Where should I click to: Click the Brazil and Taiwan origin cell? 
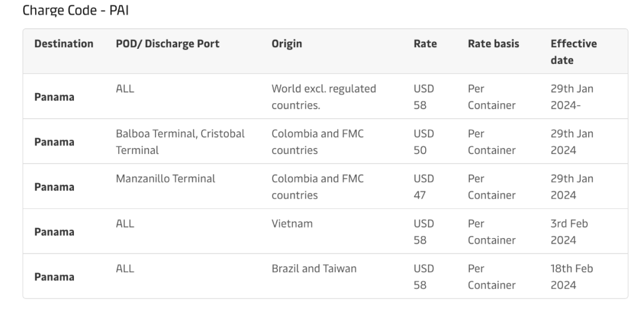tap(314, 268)
